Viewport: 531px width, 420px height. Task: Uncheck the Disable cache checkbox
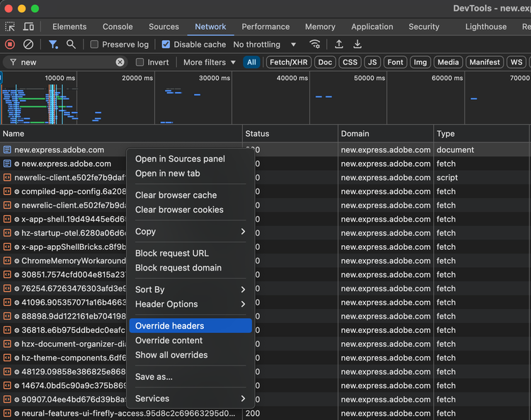point(166,45)
